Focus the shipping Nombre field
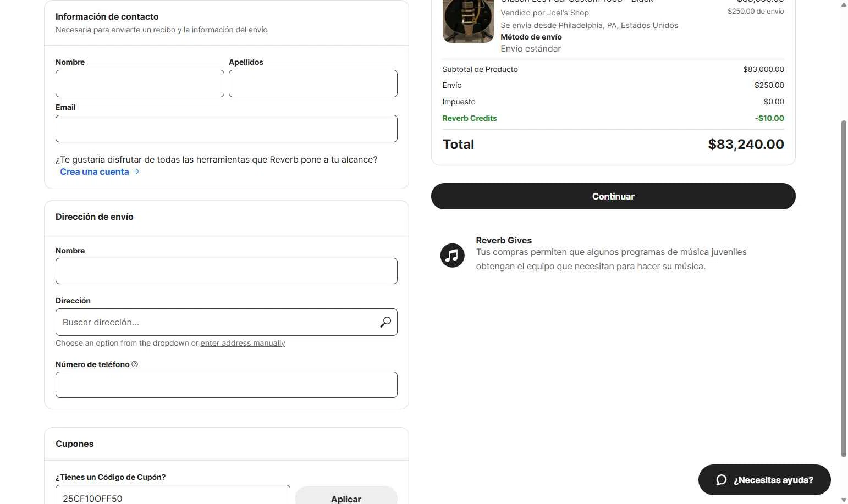Image resolution: width=848 pixels, height=504 pixels. [226, 271]
